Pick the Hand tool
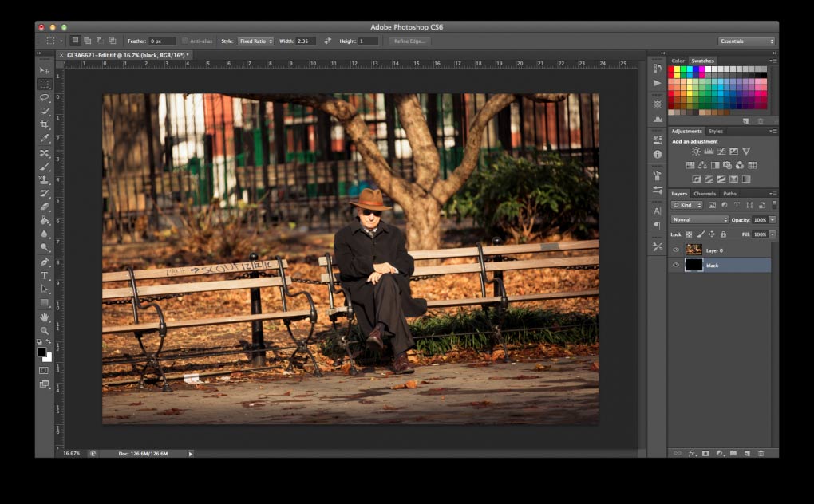This screenshot has height=504, width=814. 45,317
